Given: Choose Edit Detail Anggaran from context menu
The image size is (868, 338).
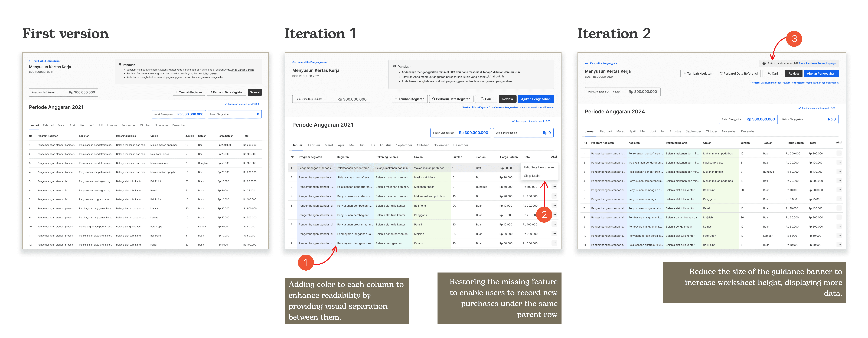Looking at the screenshot, I should [539, 168].
